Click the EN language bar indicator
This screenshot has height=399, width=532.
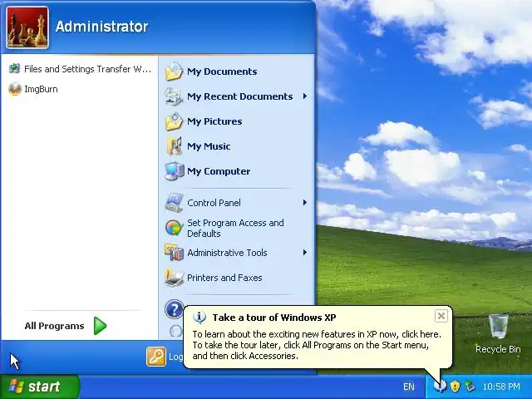(x=409, y=387)
